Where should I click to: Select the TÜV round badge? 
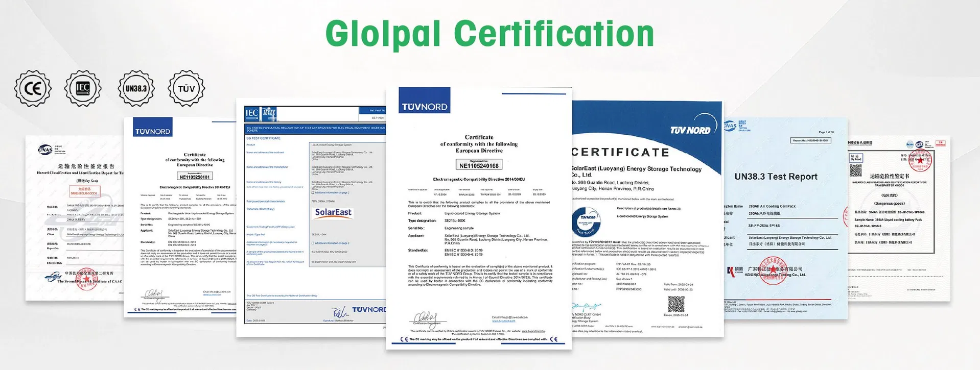click(186, 88)
